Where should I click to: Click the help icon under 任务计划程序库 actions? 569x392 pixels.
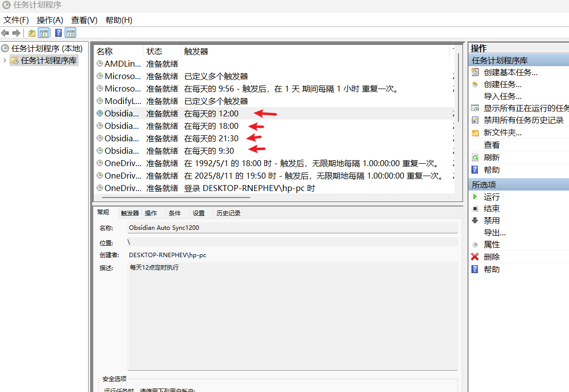475,170
